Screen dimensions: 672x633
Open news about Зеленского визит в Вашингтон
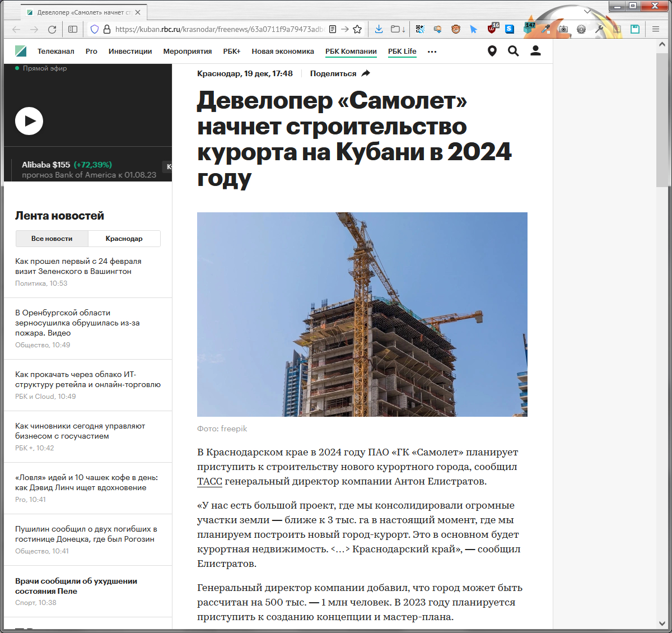click(x=78, y=266)
